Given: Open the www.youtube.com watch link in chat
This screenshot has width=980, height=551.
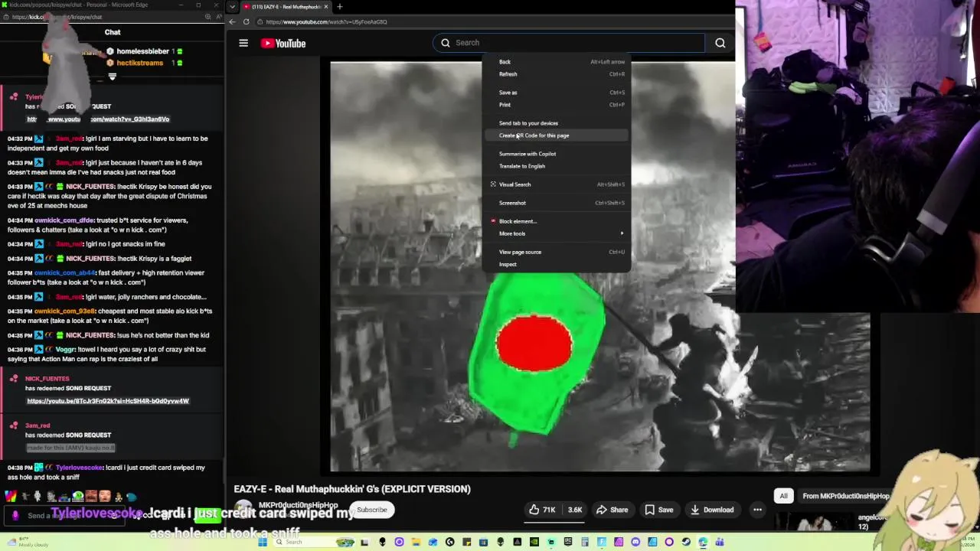Looking at the screenshot, I should [98, 119].
